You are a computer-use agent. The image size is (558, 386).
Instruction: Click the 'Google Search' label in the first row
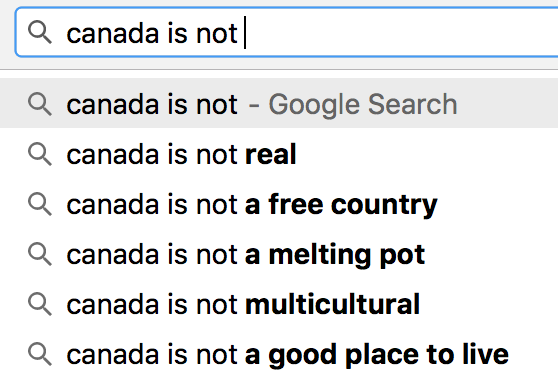(x=363, y=105)
